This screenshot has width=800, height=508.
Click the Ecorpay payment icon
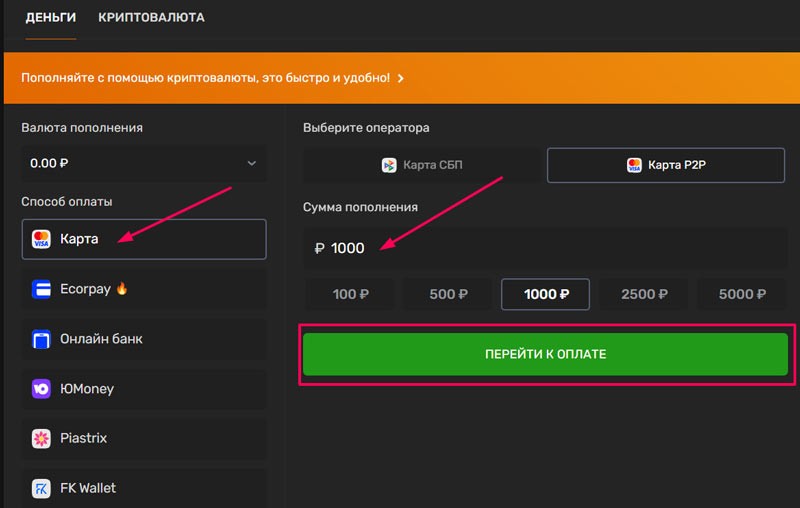[x=41, y=289]
